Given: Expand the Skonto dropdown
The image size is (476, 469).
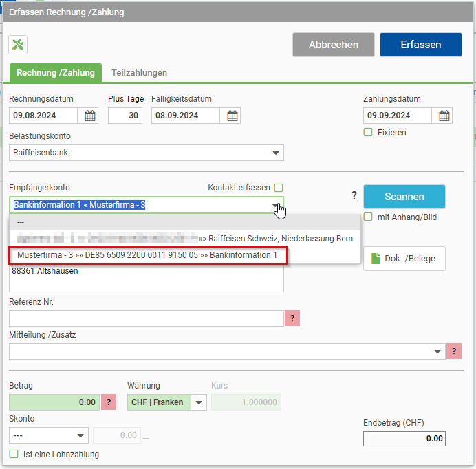Looking at the screenshot, I should 49,435.
